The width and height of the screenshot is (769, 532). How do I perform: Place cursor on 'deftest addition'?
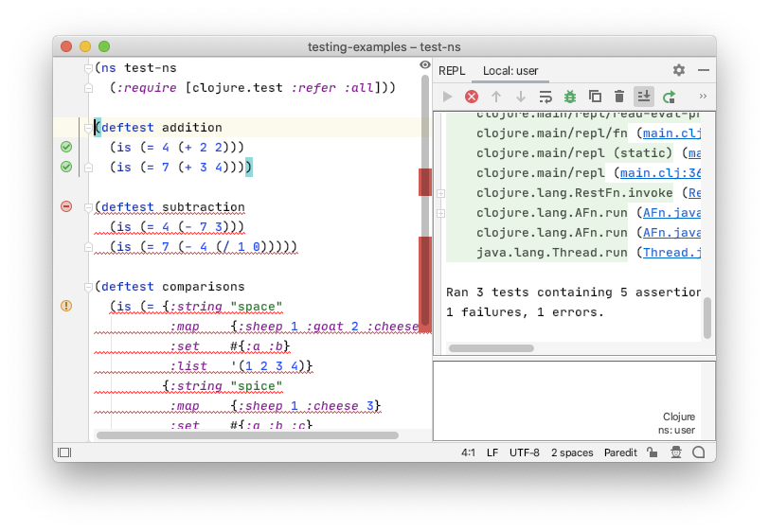(x=161, y=128)
